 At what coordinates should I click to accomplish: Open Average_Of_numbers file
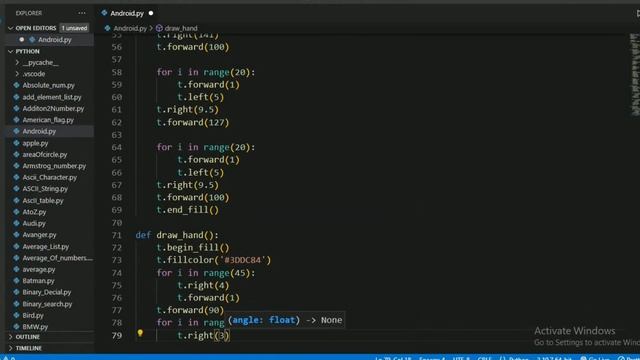coord(57,258)
